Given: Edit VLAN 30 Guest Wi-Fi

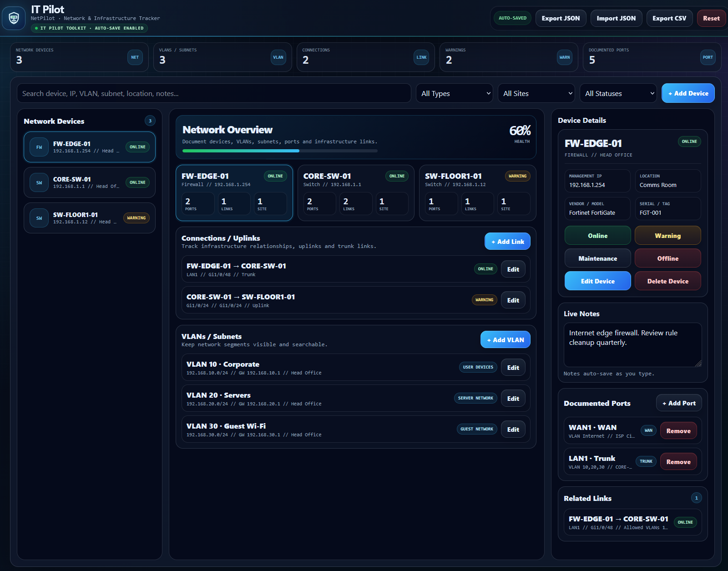Looking at the screenshot, I should click(513, 429).
